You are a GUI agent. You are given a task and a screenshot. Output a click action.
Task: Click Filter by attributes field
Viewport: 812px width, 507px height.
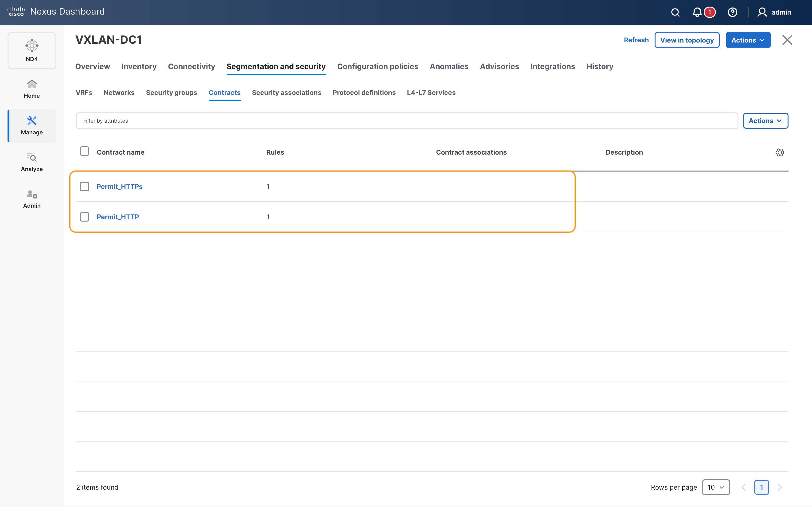(407, 121)
